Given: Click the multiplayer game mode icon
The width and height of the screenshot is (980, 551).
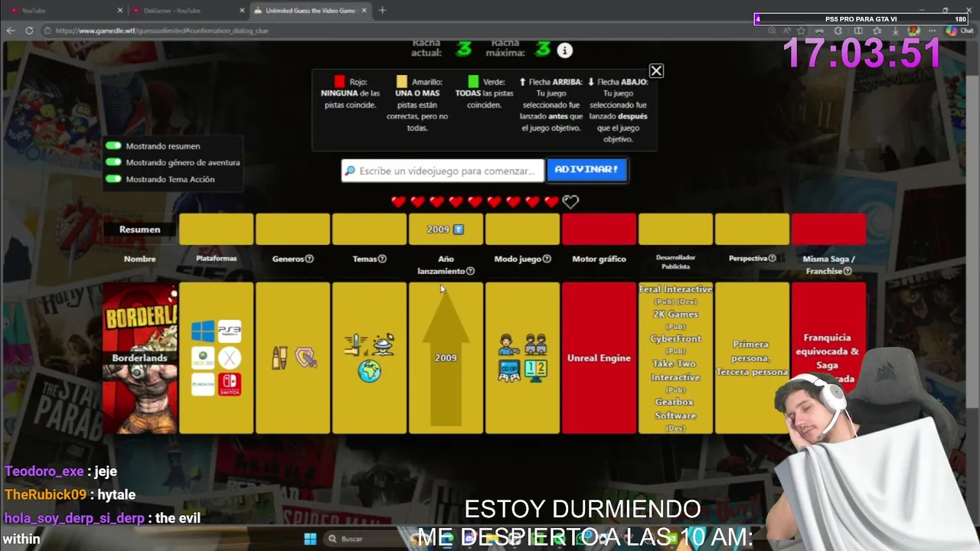Looking at the screenshot, I should click(x=536, y=345).
